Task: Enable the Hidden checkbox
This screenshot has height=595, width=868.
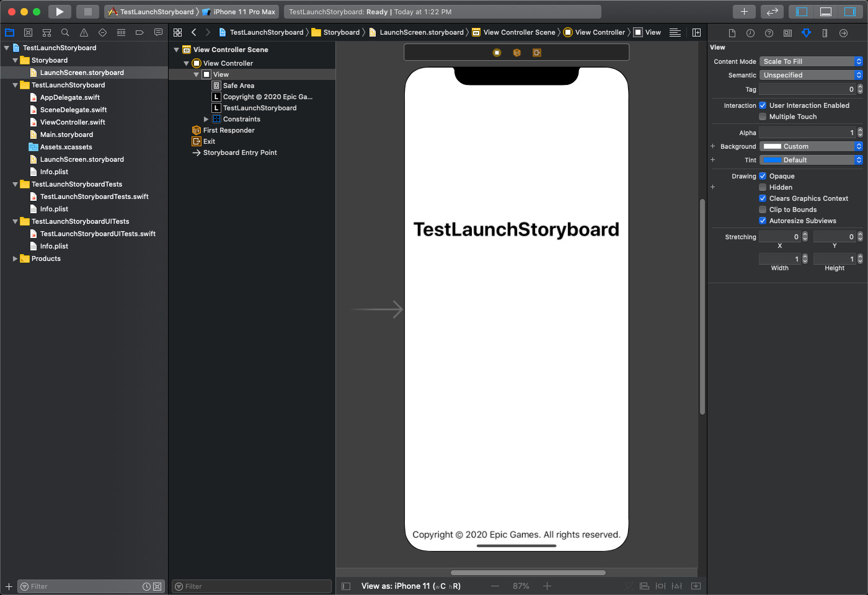Action: (x=763, y=187)
